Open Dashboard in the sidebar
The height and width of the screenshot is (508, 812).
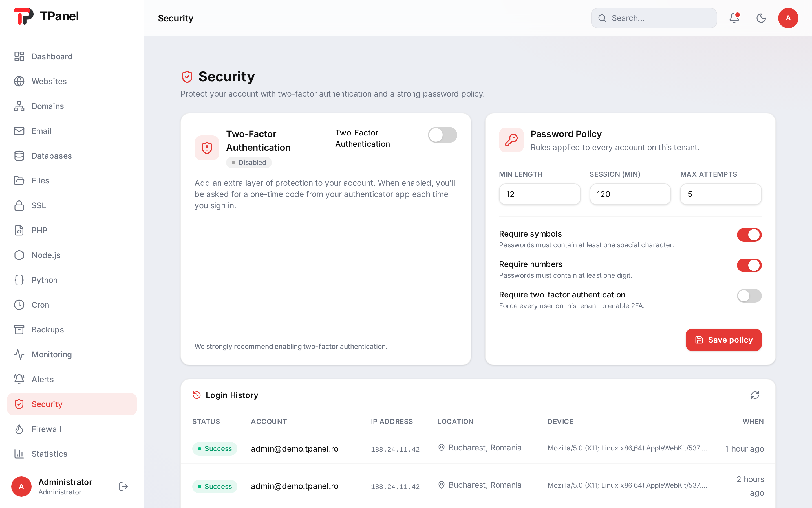[72, 56]
